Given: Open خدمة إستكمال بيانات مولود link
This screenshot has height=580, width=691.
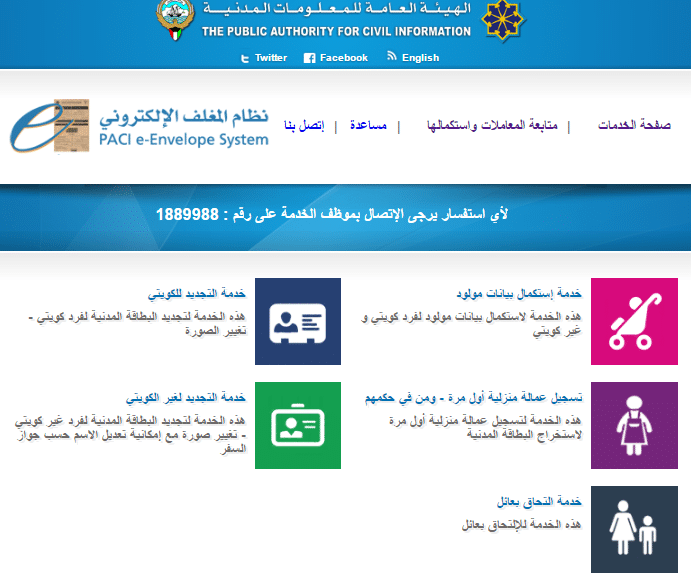Looking at the screenshot, I should tap(519, 293).
